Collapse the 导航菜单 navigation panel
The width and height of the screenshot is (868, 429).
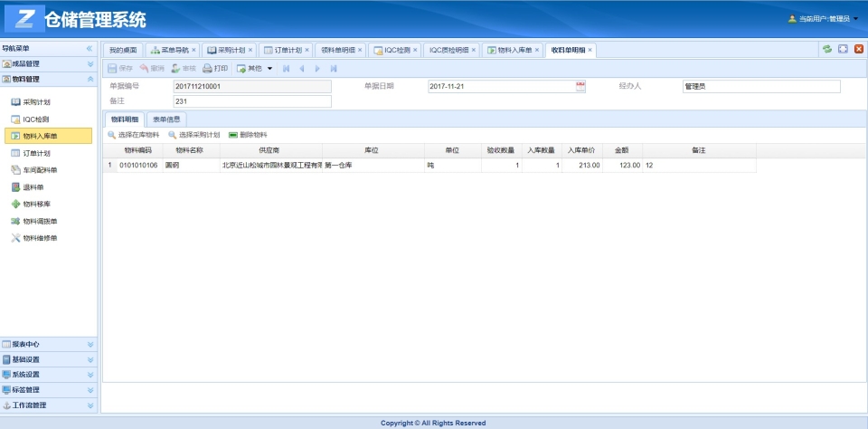[89, 48]
